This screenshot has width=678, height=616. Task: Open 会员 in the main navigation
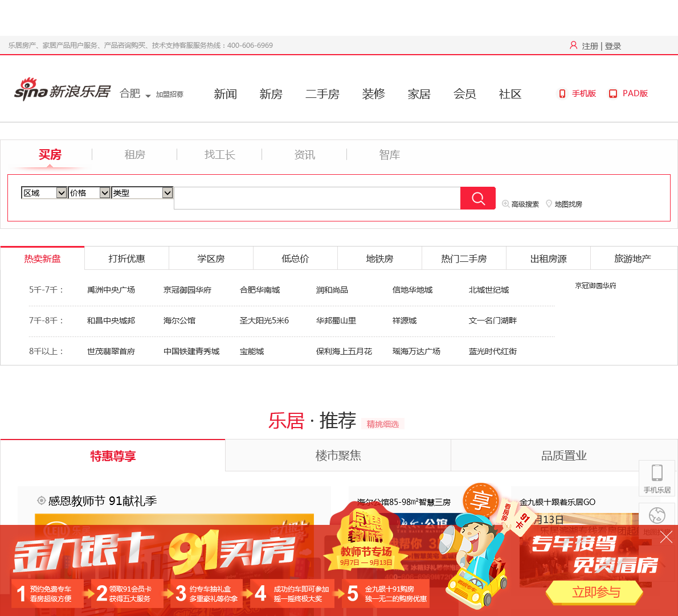click(464, 94)
